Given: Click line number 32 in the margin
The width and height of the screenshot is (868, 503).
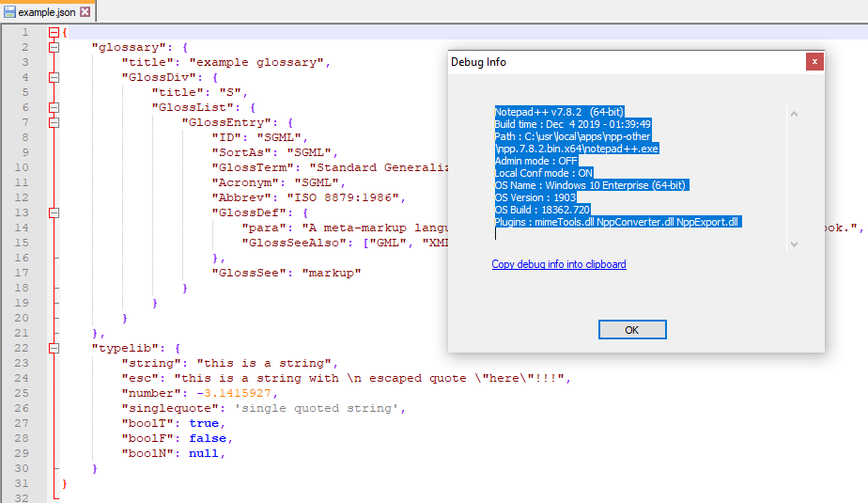Looking at the screenshot, I should [x=22, y=497].
